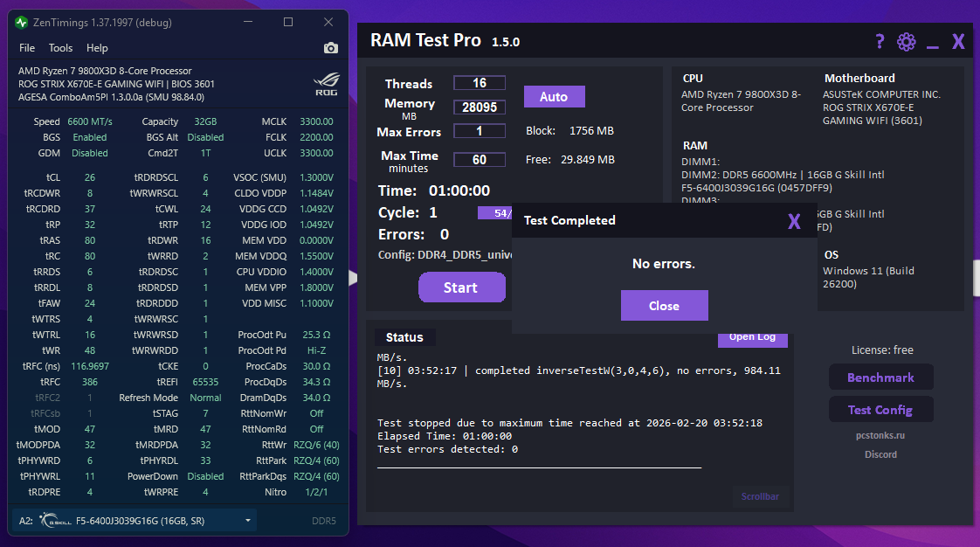The height and width of the screenshot is (547, 980).
Task: Click the "Elapsed Time: 01:00:00" log line
Action: [x=445, y=436]
